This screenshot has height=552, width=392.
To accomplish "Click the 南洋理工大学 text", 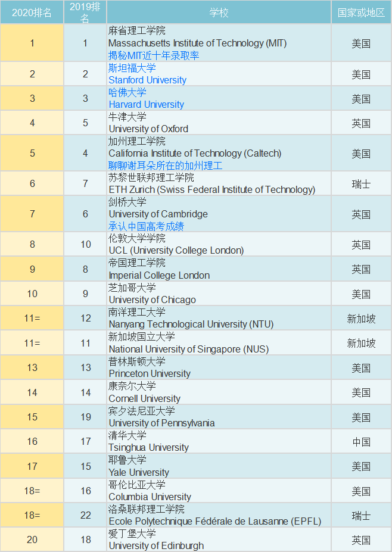I will [x=136, y=312].
